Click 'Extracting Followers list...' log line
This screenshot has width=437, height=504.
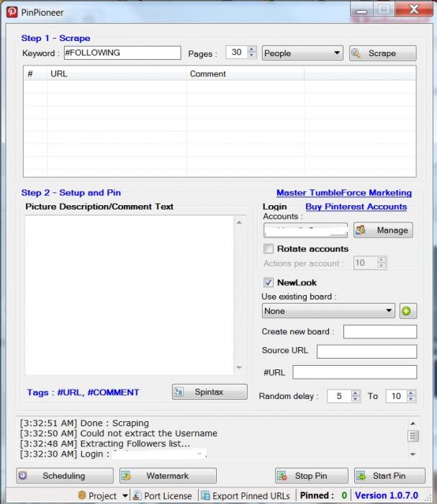click(105, 444)
